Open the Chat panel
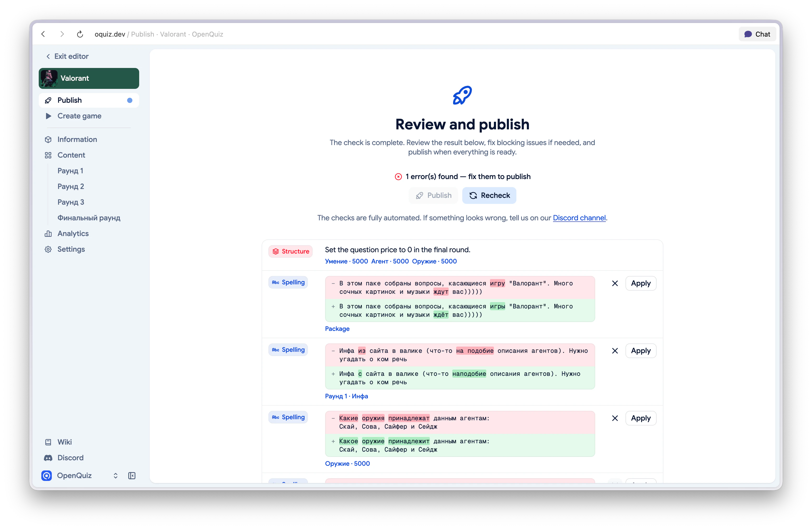 pos(757,34)
